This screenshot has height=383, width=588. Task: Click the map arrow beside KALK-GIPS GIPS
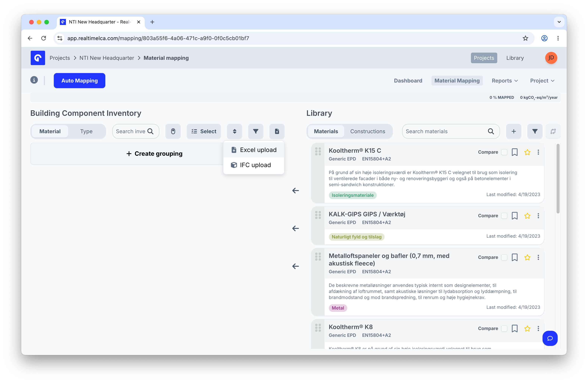[296, 229]
